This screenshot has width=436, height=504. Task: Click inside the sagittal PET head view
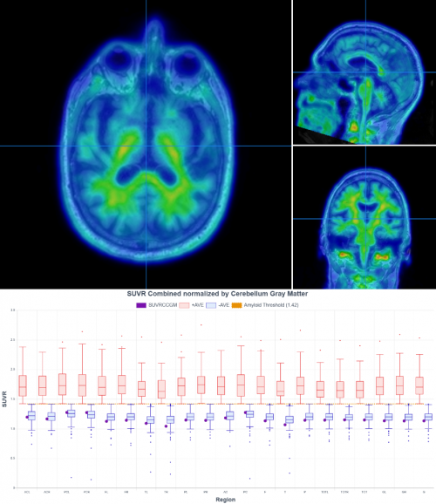364,72
